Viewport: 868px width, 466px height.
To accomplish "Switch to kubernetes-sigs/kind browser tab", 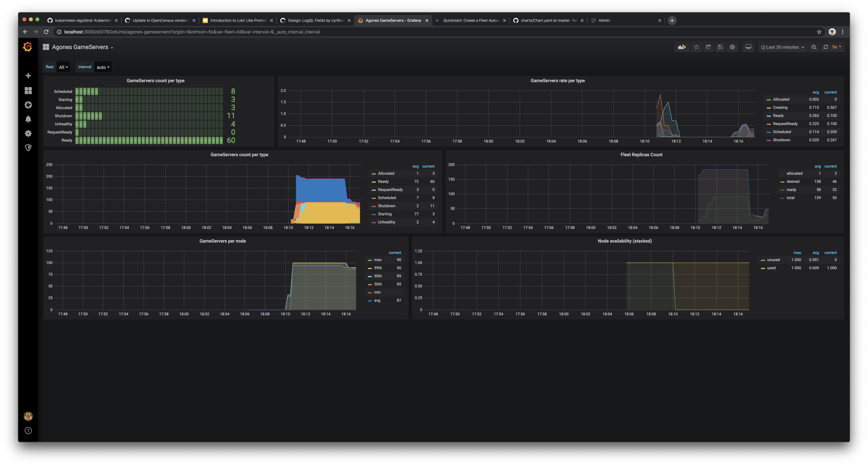I will (83, 21).
